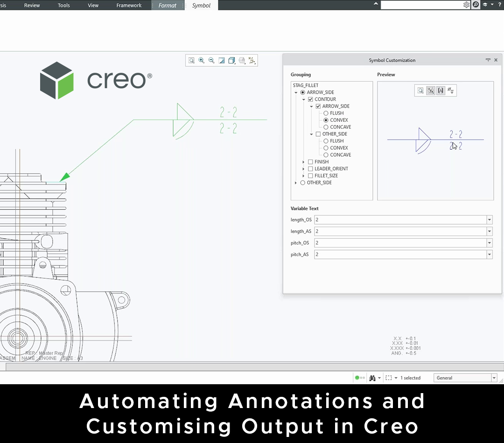This screenshot has width=504, height=443.
Task: Check the FINISH checkbox
Action: 310,162
